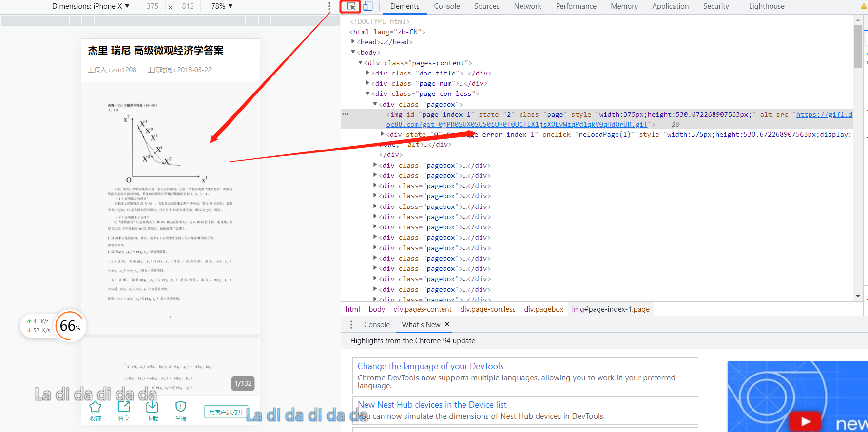Open the Sources tab
Viewport: 868px width, 432px height.
tap(486, 6)
